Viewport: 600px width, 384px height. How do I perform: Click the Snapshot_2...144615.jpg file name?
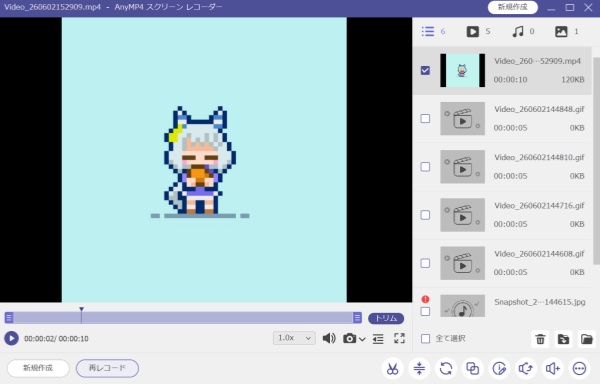point(540,302)
